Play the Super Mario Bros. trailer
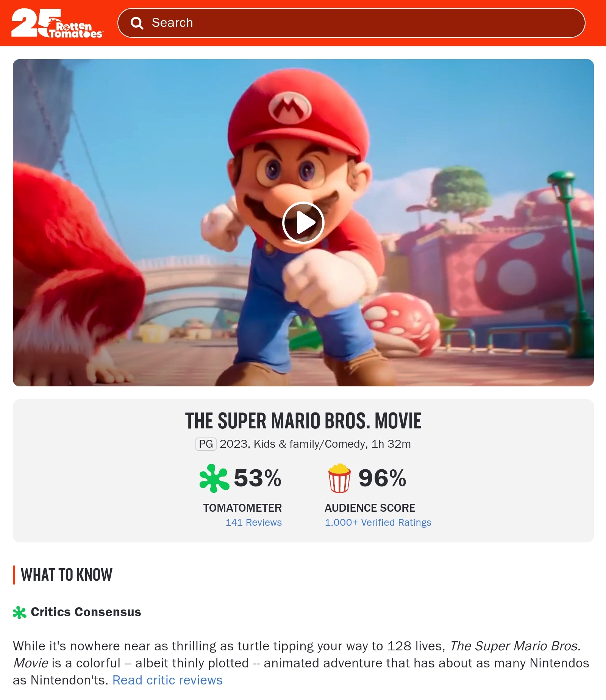Image resolution: width=606 pixels, height=700 pixels. 303,223
